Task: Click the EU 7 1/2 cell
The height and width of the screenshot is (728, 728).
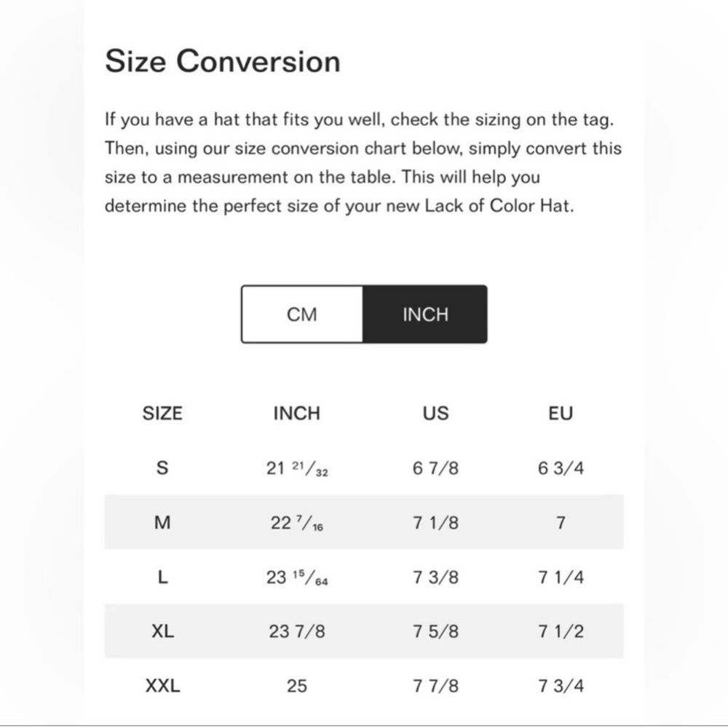Action: pos(561,631)
